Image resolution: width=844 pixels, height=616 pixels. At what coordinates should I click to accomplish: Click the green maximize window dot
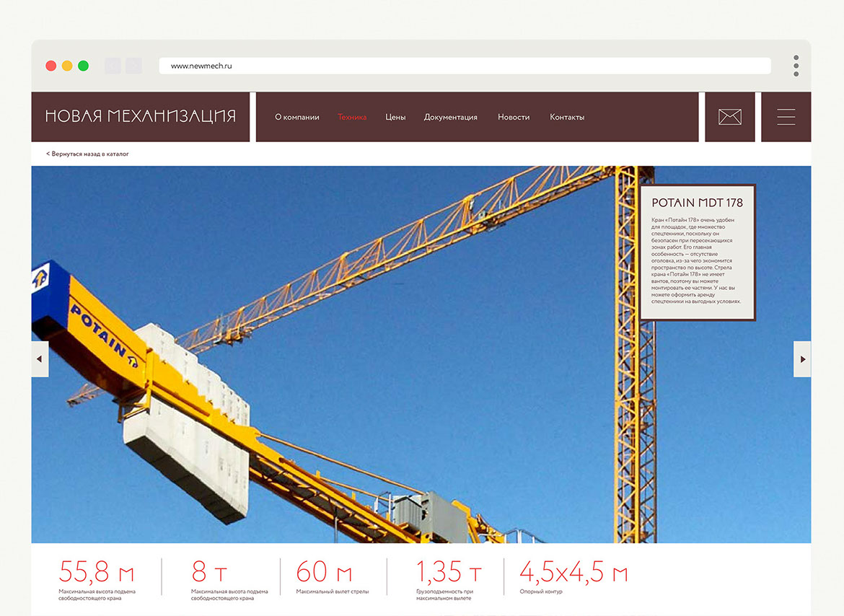tap(84, 66)
